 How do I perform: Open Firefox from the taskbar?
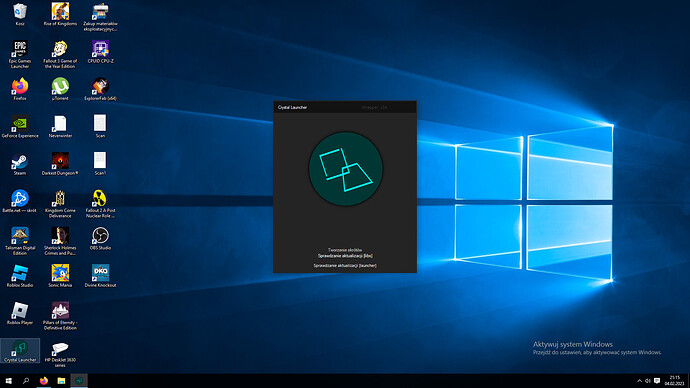(x=44, y=381)
